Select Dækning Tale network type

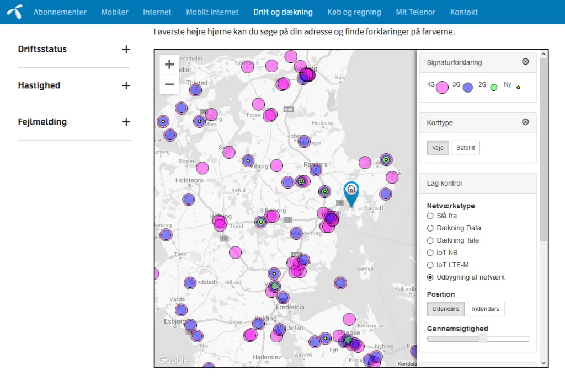430,240
